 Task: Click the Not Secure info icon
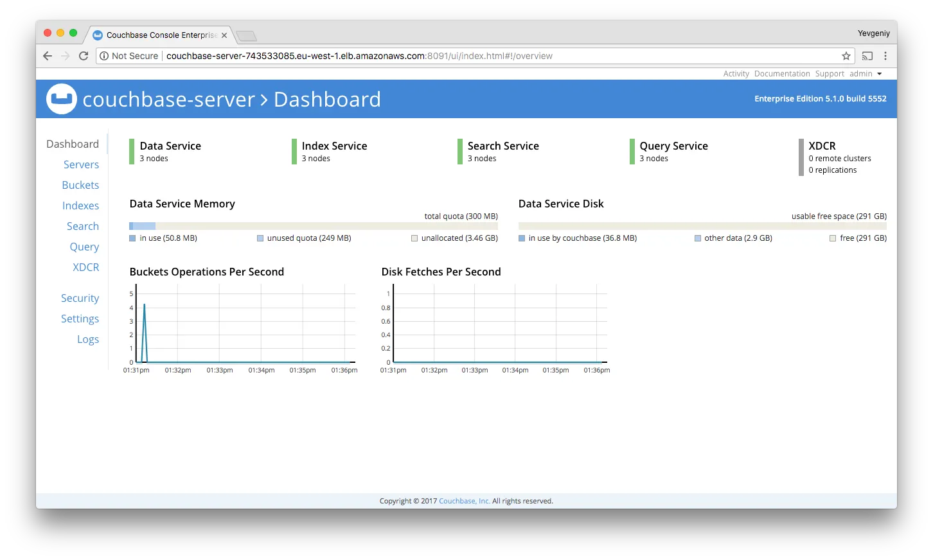tap(104, 56)
